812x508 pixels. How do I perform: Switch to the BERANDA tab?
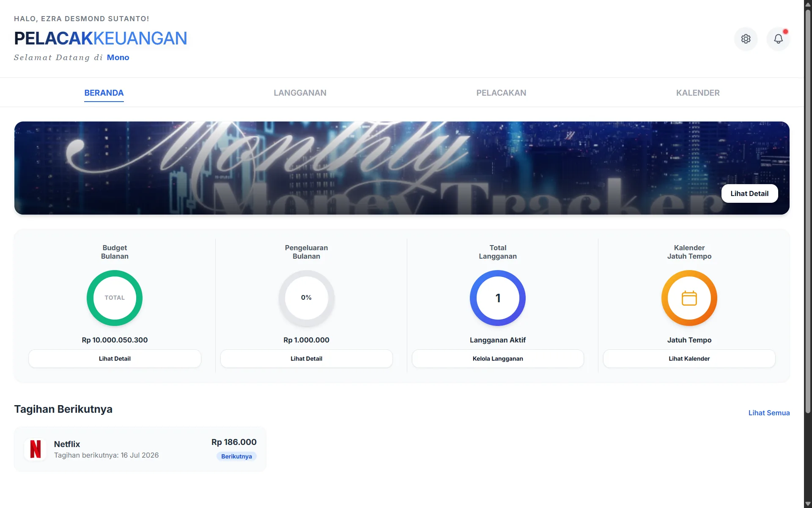104,93
